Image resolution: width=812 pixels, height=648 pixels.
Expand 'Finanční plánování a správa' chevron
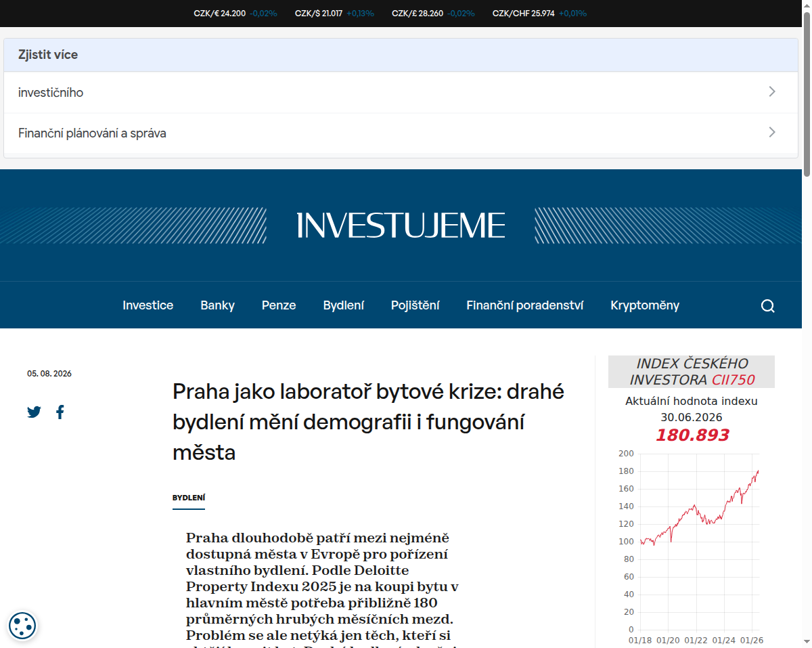pos(772,133)
